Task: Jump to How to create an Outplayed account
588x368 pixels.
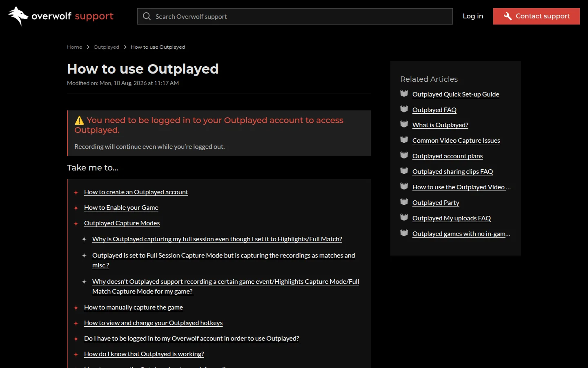Action: 136,192
